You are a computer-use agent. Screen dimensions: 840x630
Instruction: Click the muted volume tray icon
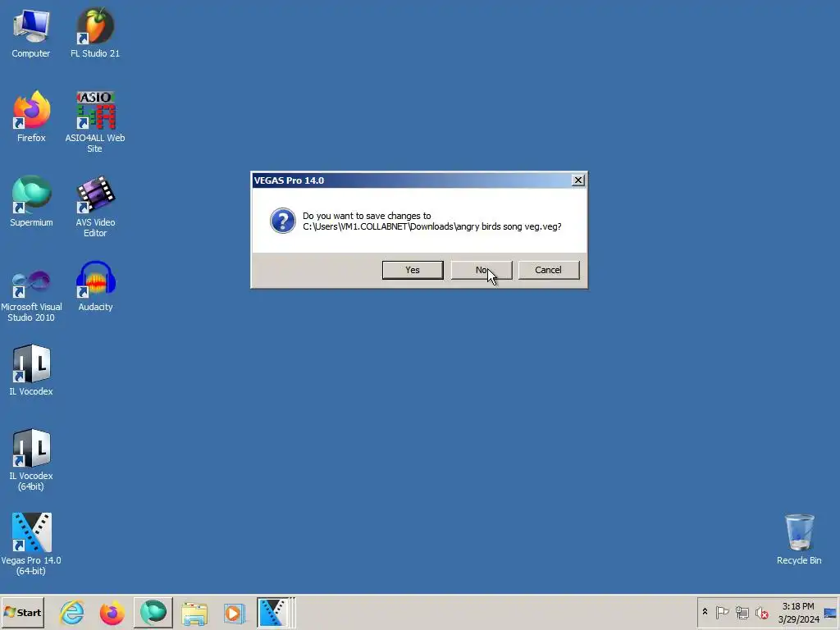coord(761,612)
